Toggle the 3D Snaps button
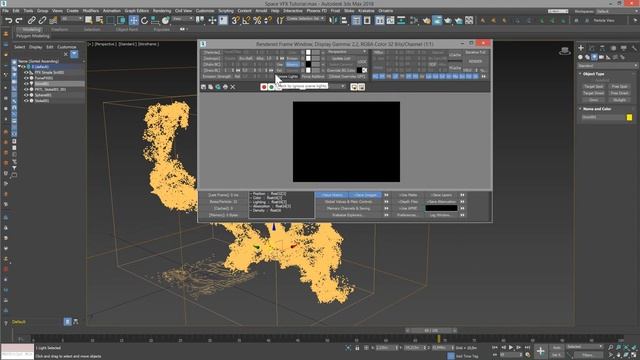This screenshot has height=360, width=640. [x=236, y=20]
